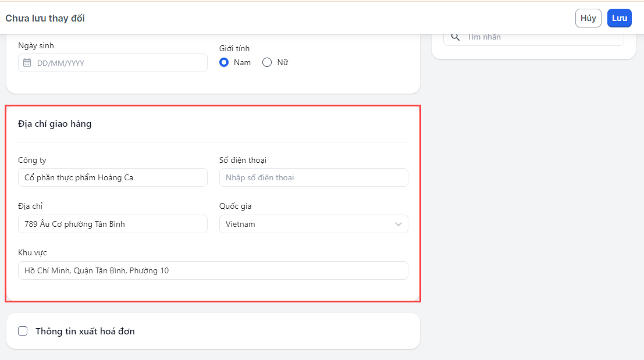Click the Số điện thoại phone field
Screen dimensions: 644x360
point(314,177)
